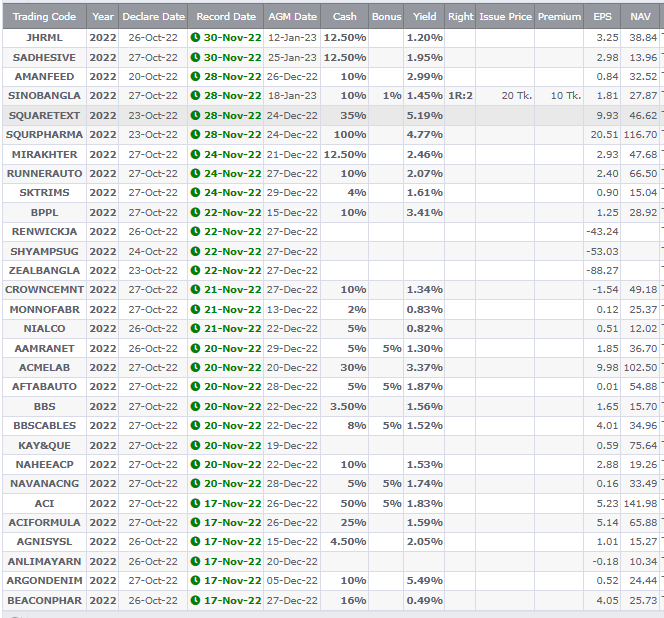Screen dimensions: 664x618
Task: Select ARGONDENIM's 5.49% yield cell
Action: click(x=425, y=581)
